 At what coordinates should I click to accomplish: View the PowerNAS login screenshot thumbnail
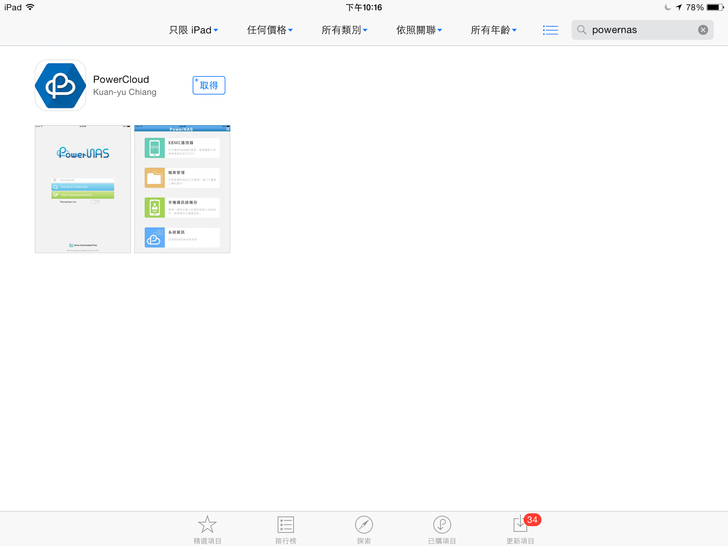click(x=83, y=189)
